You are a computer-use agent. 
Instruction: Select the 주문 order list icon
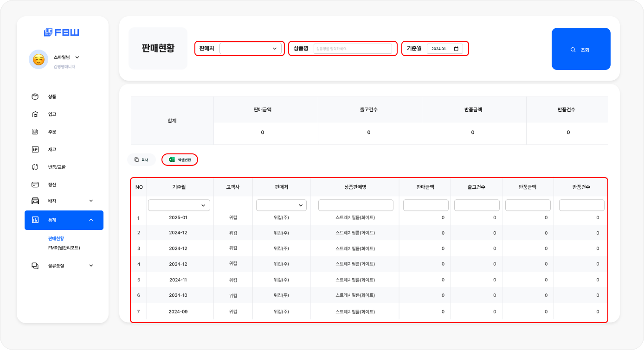[x=35, y=132]
